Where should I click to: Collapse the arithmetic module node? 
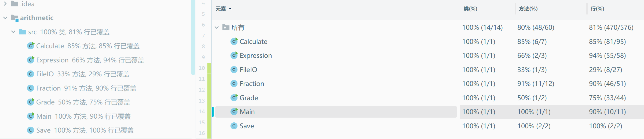pyautogui.click(x=5, y=18)
